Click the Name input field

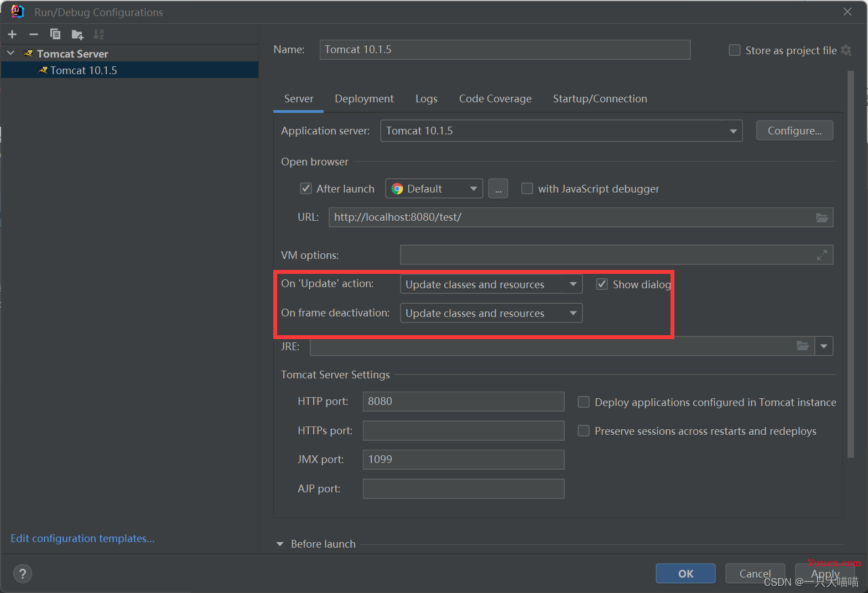505,50
